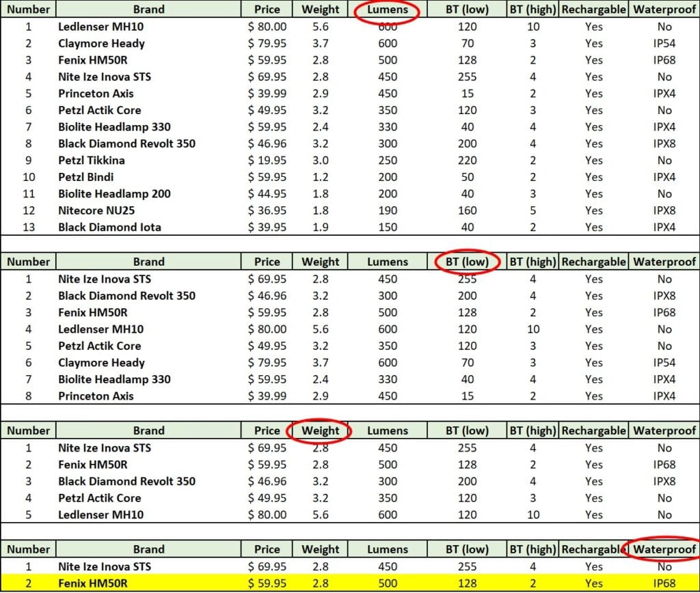This screenshot has height=593, width=700.
Task: Click the 190 lumens value
Action: coord(388,210)
